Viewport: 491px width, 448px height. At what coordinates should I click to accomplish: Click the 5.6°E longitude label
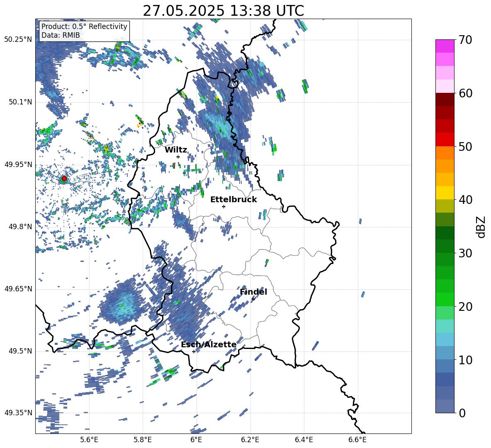point(89,440)
